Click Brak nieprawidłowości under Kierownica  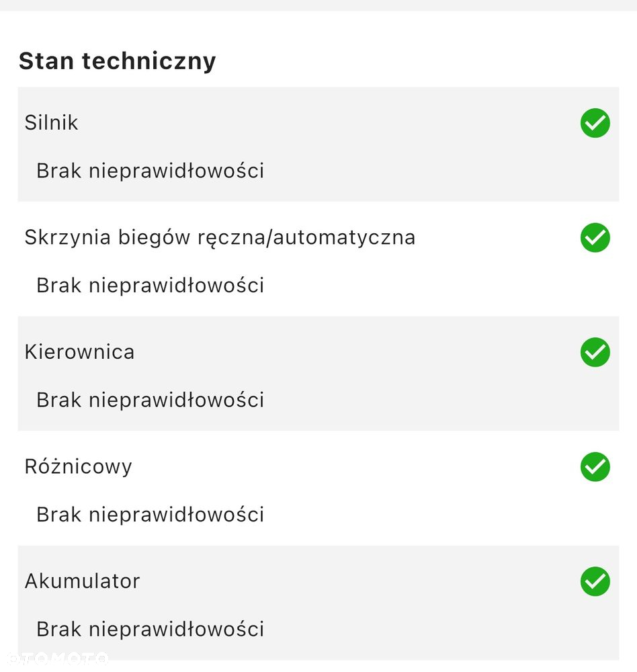[151, 400]
